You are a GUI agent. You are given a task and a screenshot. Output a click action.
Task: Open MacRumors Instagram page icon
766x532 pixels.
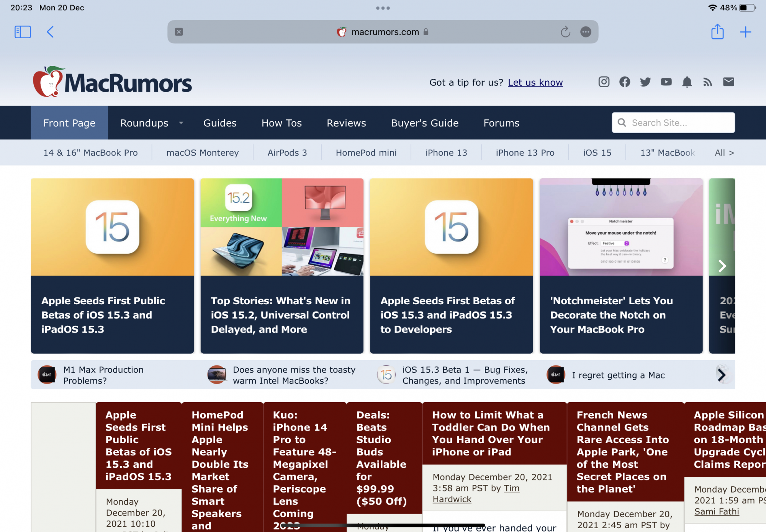click(x=604, y=82)
